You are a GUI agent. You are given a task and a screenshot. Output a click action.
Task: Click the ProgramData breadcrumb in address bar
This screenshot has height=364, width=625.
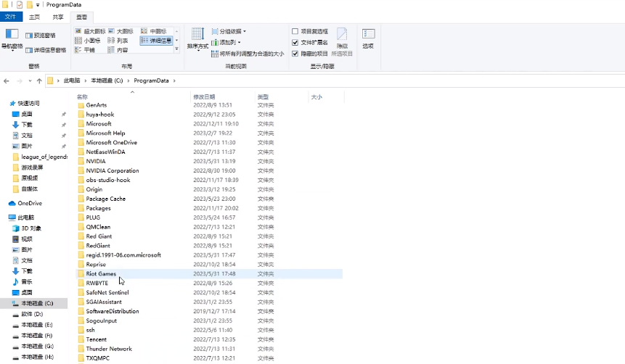[151, 80]
